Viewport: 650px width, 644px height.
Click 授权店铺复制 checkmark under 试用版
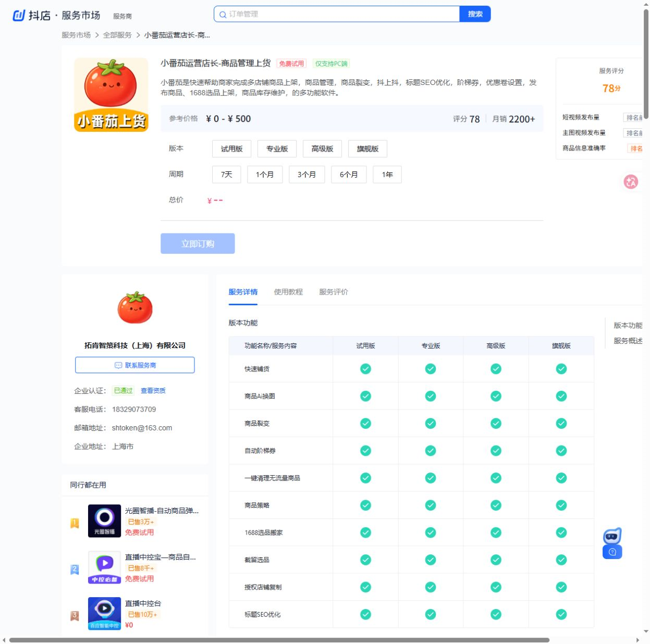(366, 587)
